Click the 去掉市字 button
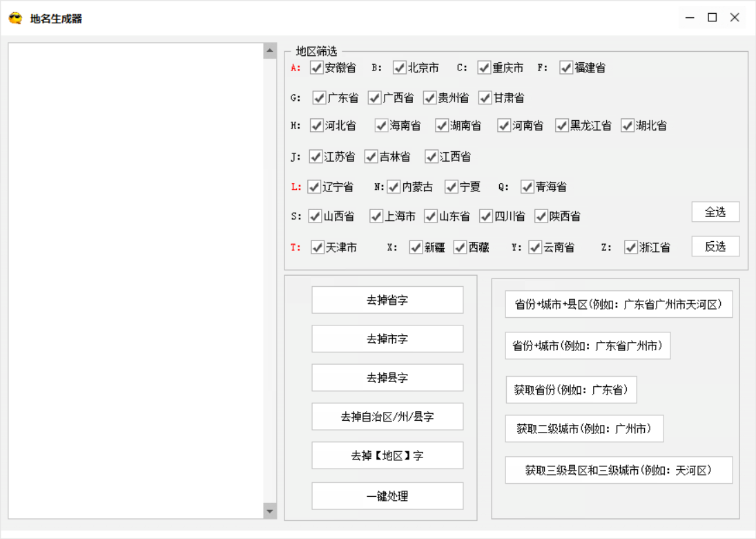756x539 pixels. (387, 339)
